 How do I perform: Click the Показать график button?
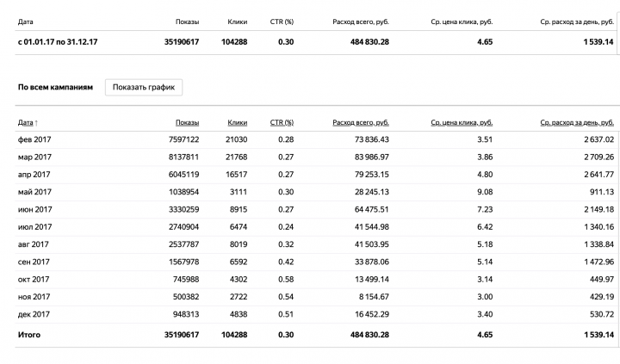pos(144,88)
